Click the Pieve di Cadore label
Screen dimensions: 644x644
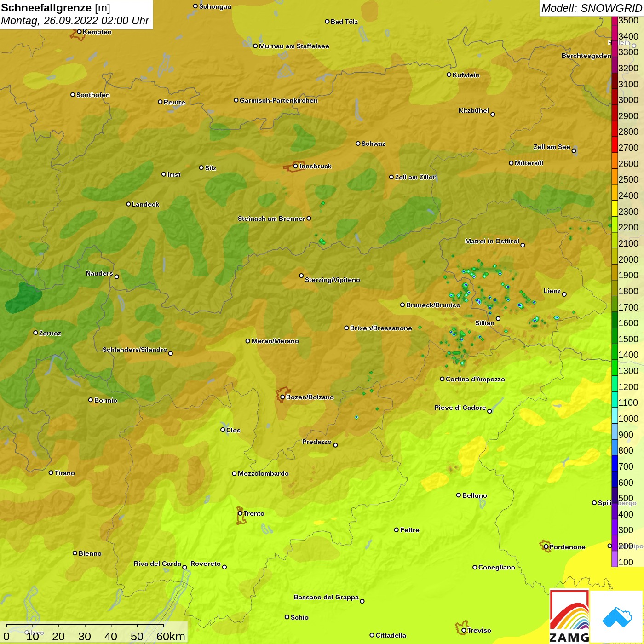tap(460, 408)
